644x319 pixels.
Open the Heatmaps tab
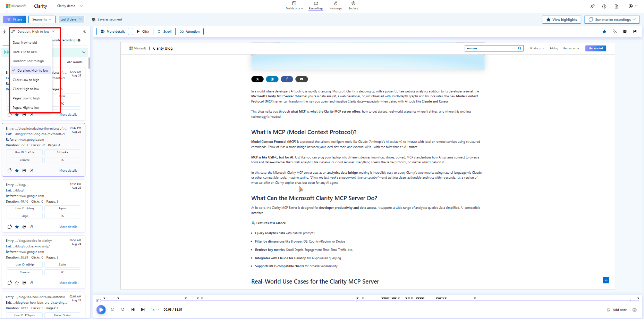(336, 6)
